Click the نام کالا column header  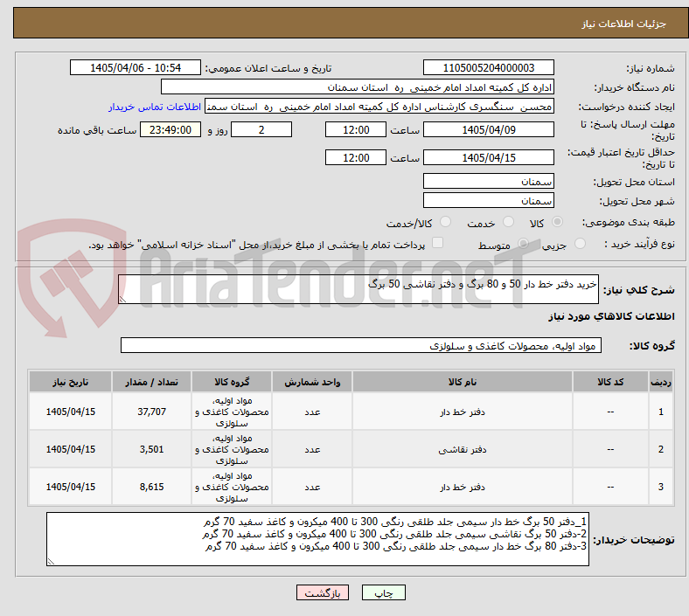[463, 382]
